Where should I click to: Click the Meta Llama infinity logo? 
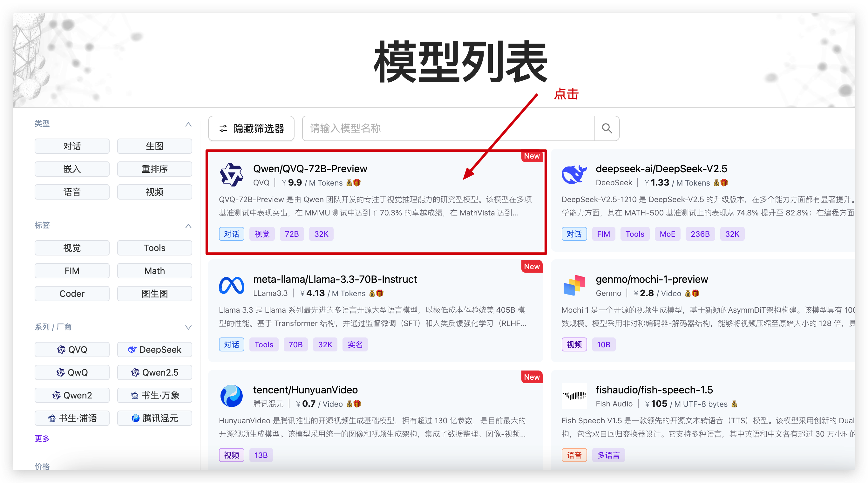coord(232,286)
